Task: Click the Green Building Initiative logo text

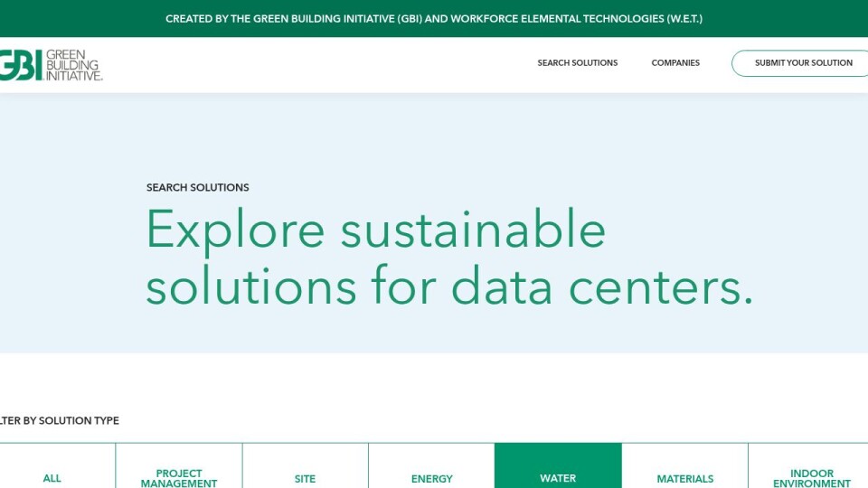Action: [73, 64]
